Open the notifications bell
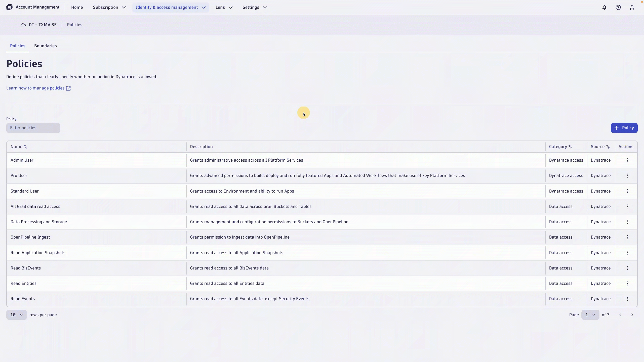The image size is (644, 362). (x=604, y=8)
